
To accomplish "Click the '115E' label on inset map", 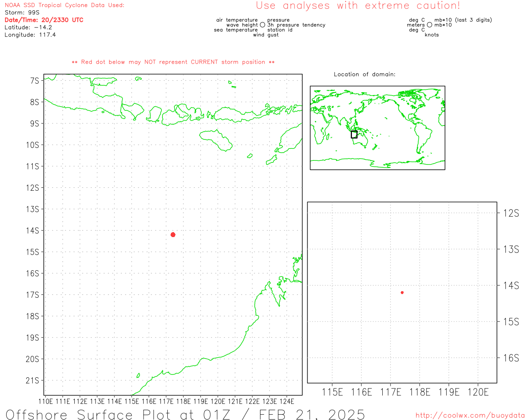I will (332, 392).
